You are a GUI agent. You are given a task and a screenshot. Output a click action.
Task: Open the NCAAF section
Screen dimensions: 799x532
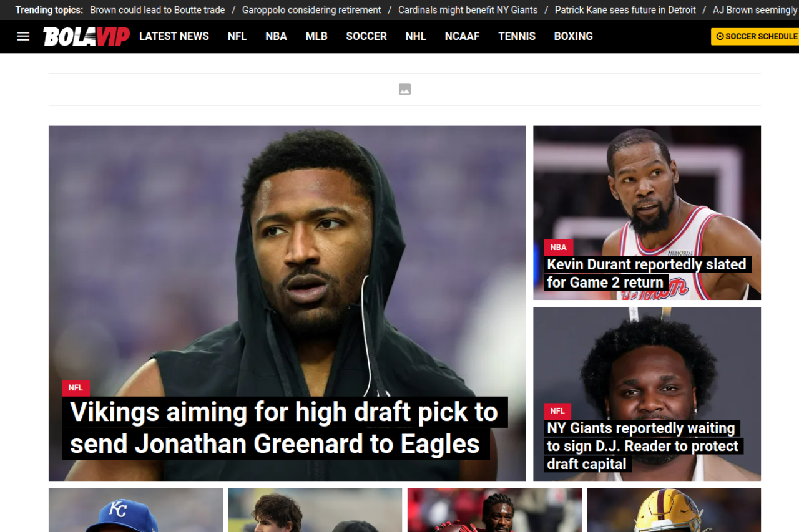[462, 36]
